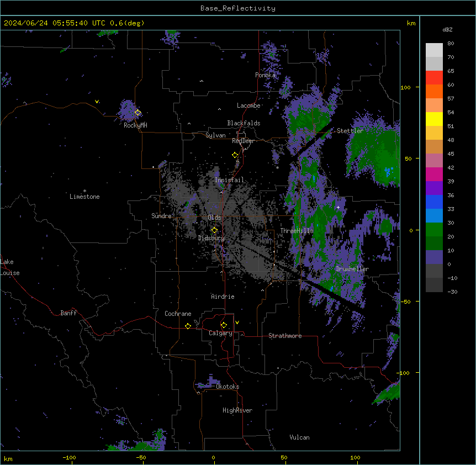Click the Ponoka town label
Screen dimensions: 476x465
[265, 75]
